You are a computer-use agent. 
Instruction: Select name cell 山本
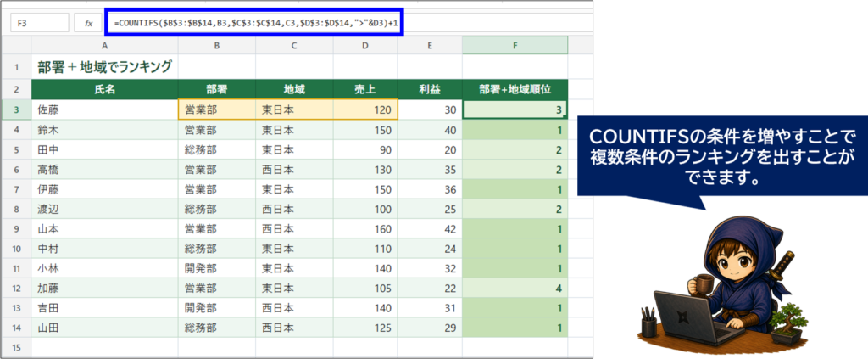click(x=104, y=229)
